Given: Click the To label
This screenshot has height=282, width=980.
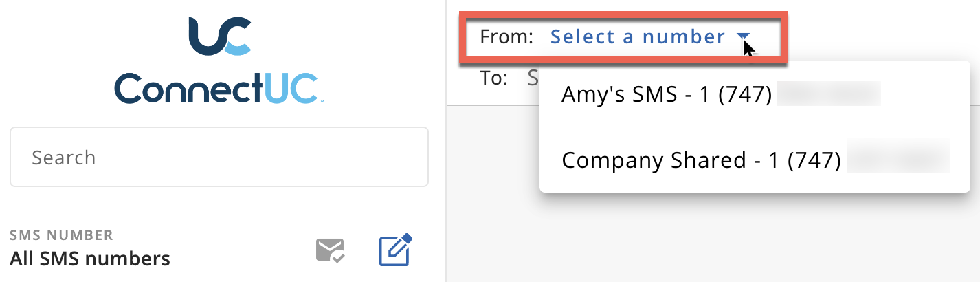Looking at the screenshot, I should click(x=493, y=78).
